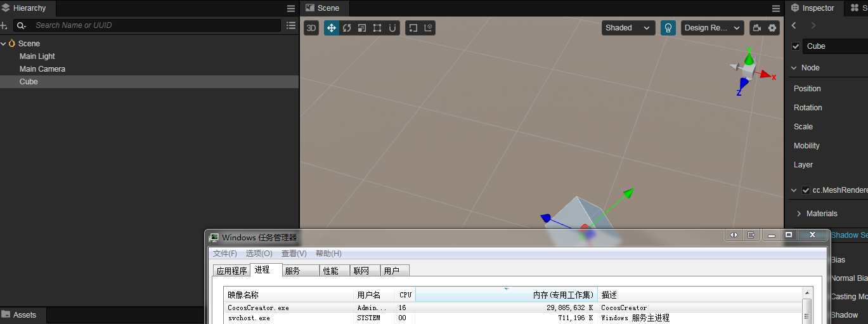Select the Scale gizmo tool
This screenshot has height=324, width=868.
coord(362,28)
